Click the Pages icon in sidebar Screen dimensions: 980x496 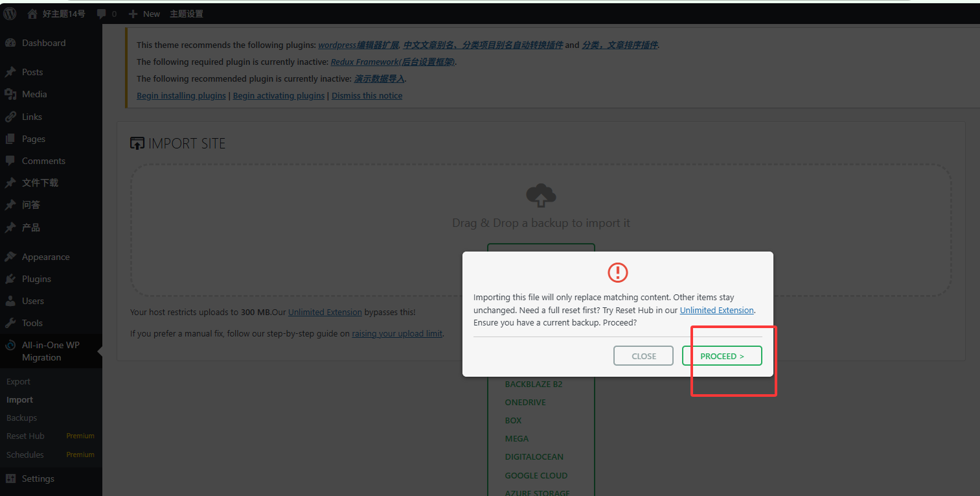[x=10, y=139]
